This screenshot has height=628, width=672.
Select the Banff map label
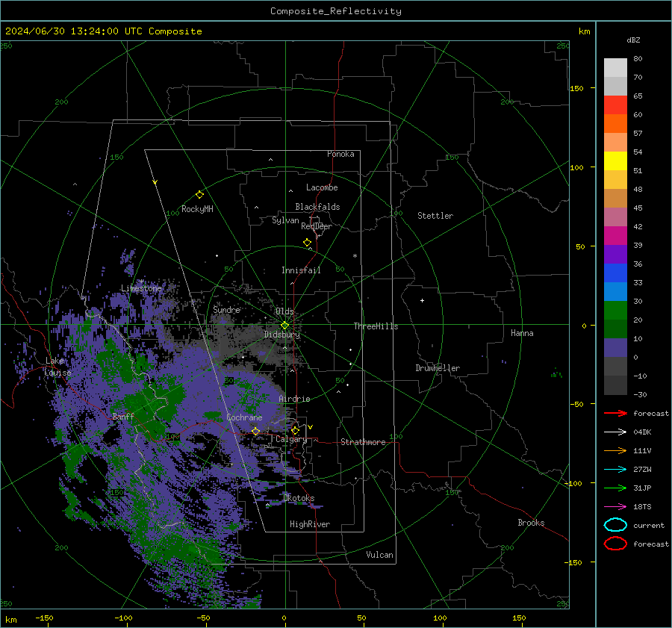[123, 417]
